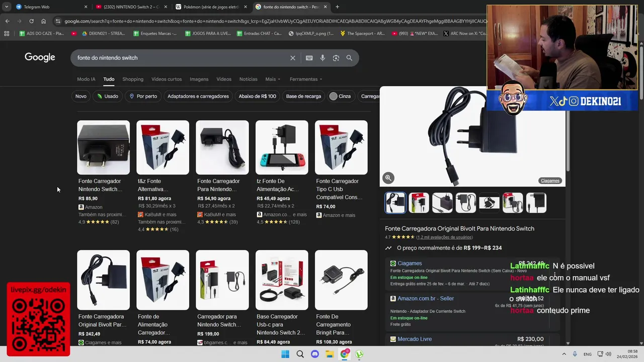The height and width of the screenshot is (362, 644).
Task: Select the Imagens search tab
Action: tap(199, 79)
